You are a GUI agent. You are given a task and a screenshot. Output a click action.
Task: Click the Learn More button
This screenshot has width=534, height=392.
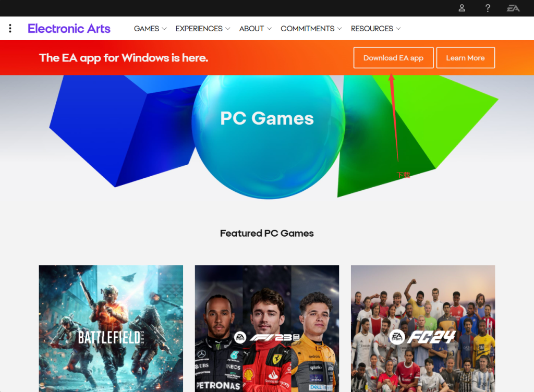466,58
